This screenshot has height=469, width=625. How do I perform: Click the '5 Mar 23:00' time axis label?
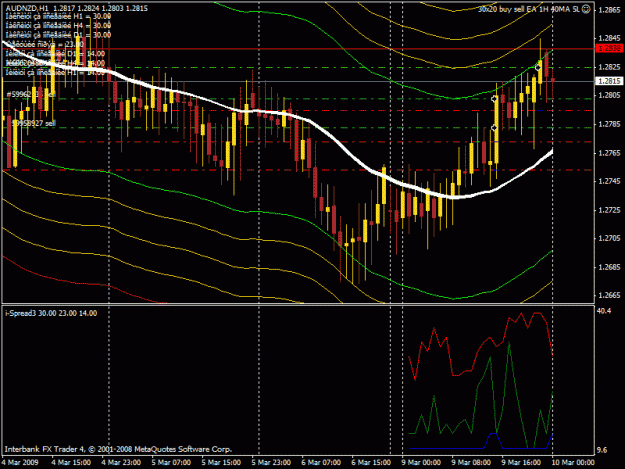point(271,462)
